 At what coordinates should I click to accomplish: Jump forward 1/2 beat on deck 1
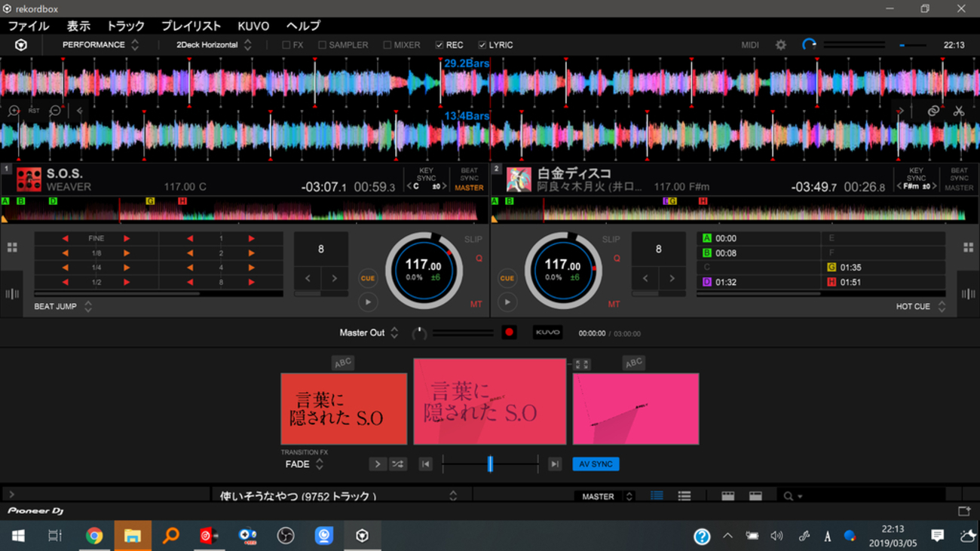[x=127, y=282]
